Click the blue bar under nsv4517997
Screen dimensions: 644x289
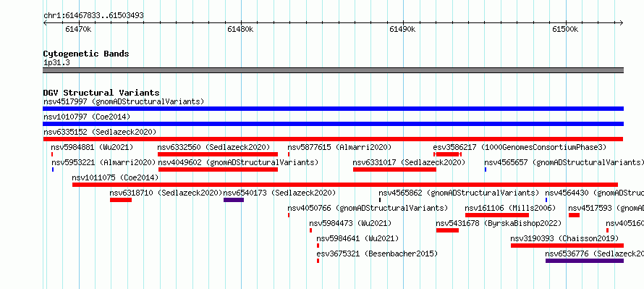pyautogui.click(x=333, y=109)
